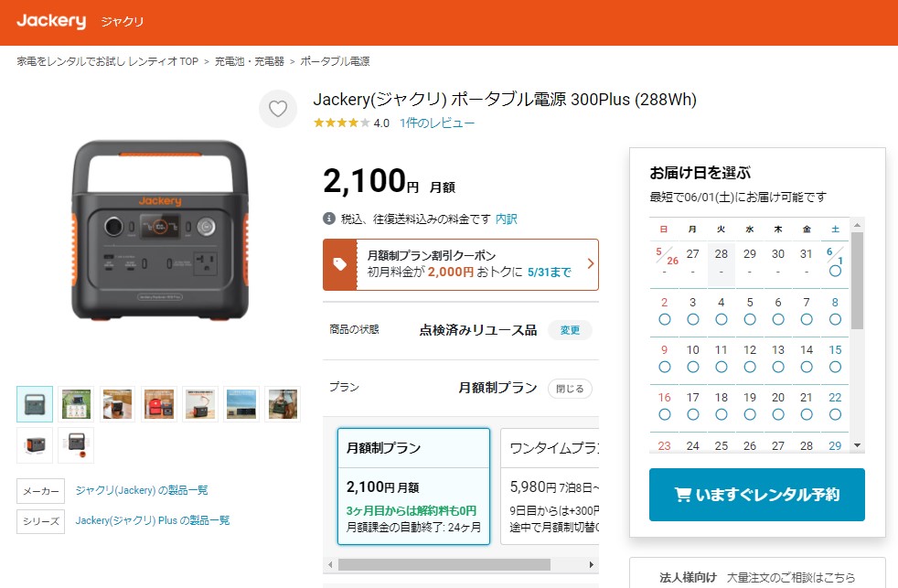Click the Jackery logo in the header
Viewport: 898px width, 588px height.
click(x=51, y=21)
